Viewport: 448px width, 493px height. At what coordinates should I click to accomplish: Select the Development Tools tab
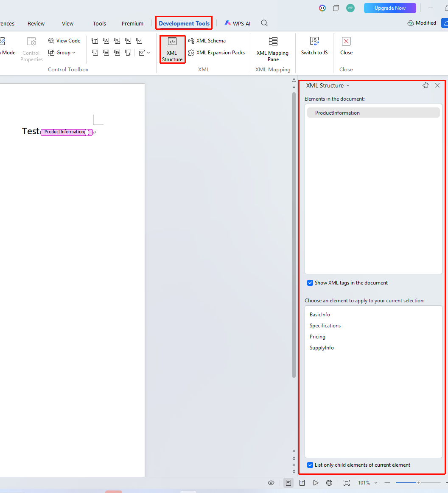pyautogui.click(x=184, y=23)
